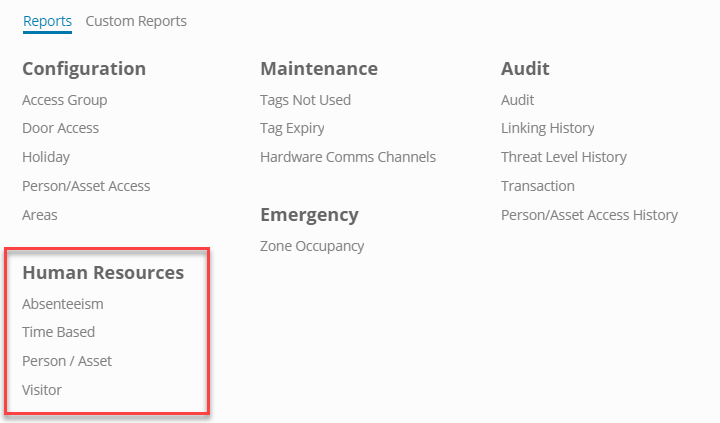Open the Areas configuration report
720x423 pixels.
pos(40,215)
